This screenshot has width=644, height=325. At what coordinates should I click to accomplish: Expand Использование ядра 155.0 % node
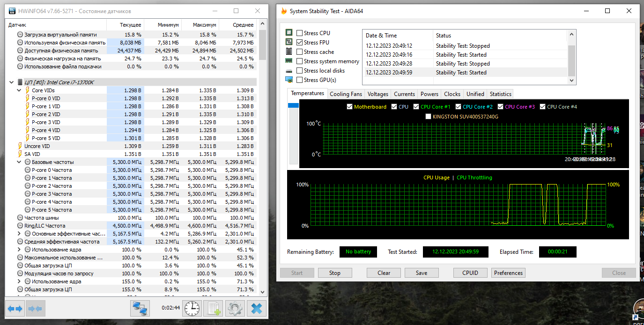click(19, 281)
